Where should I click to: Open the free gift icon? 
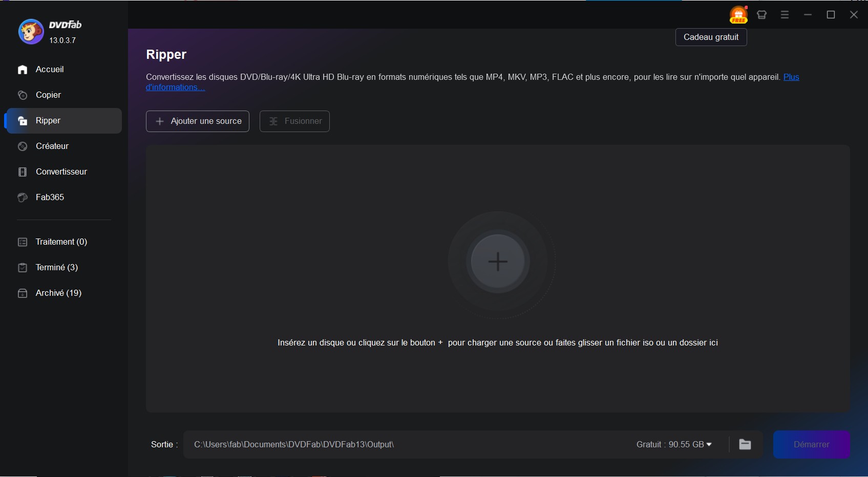click(738, 15)
